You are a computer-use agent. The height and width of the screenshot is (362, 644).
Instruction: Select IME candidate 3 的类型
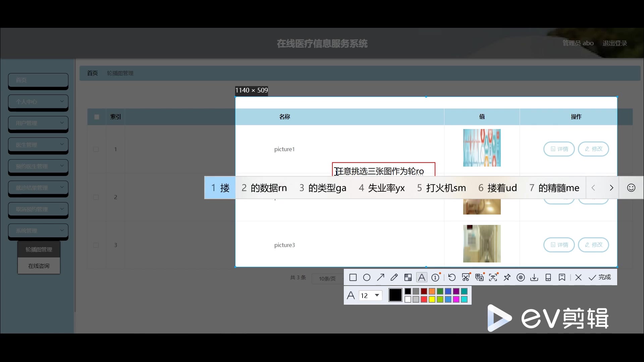[x=323, y=188]
